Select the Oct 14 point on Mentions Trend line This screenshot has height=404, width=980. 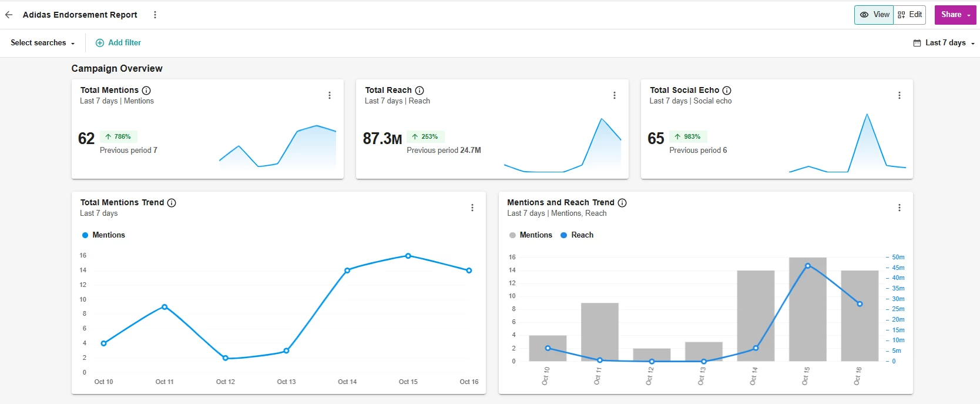[347, 271]
